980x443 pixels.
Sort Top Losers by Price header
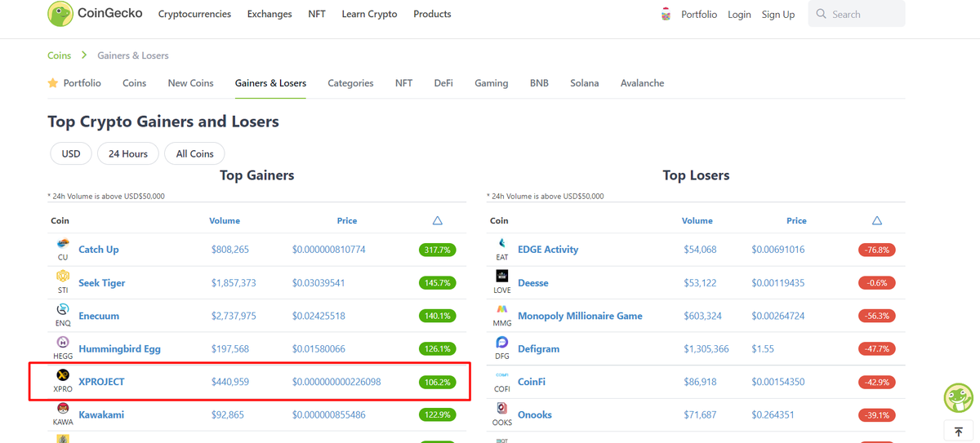(796, 220)
